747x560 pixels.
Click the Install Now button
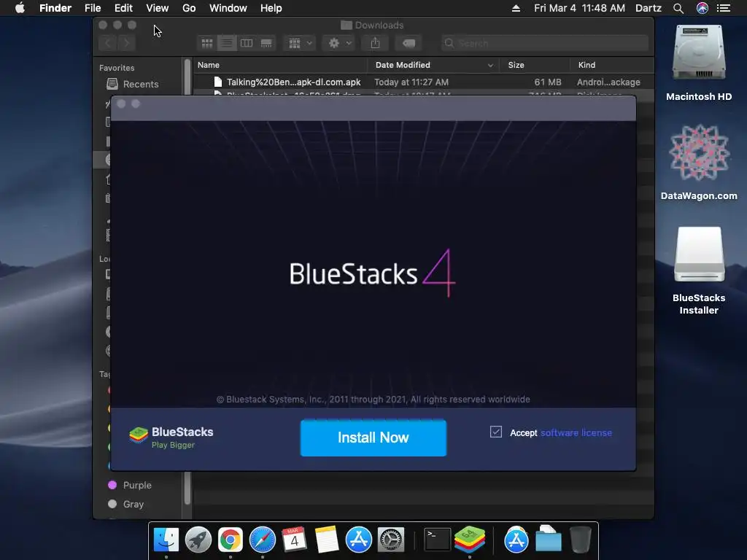click(373, 437)
